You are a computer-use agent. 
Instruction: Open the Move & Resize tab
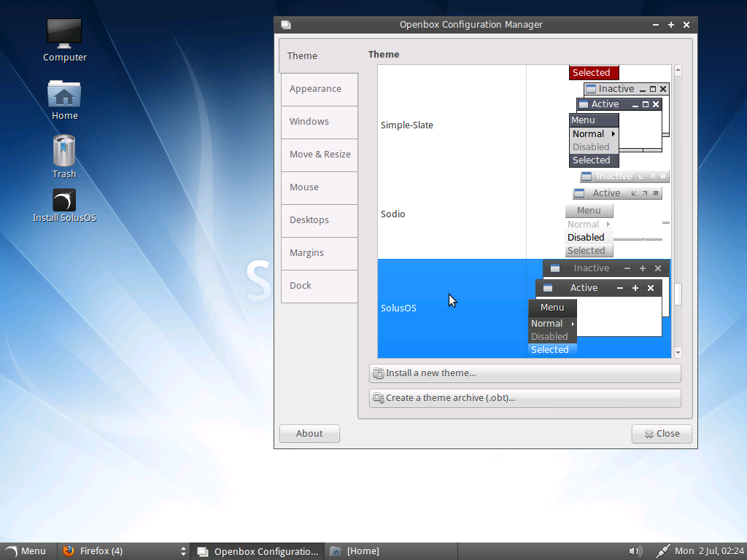pos(320,155)
